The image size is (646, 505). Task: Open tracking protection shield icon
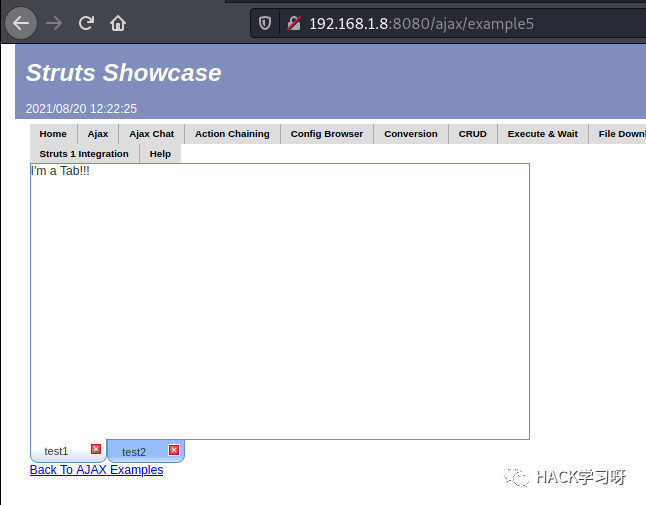coord(265,23)
